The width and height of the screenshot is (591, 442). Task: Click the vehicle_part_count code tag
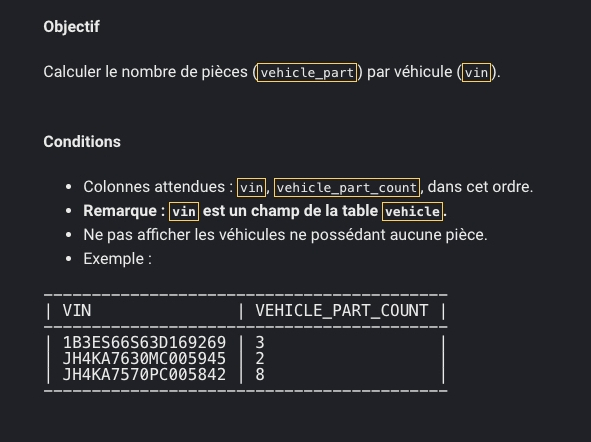[x=347, y=188]
